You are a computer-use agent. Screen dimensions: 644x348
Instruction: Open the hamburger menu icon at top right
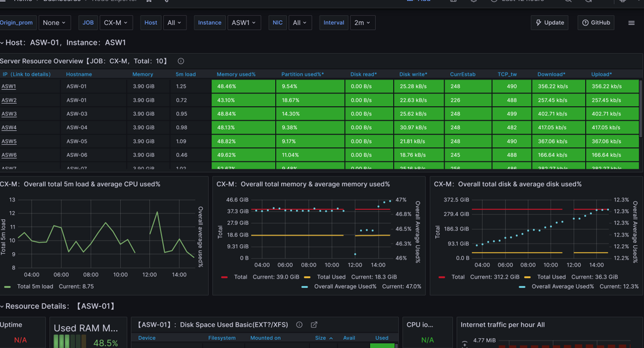coord(631,23)
